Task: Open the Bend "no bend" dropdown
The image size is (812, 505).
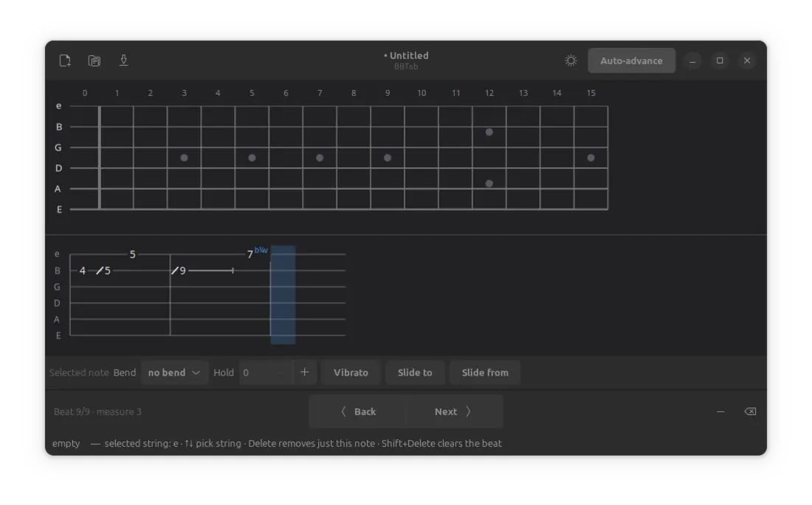Action: click(x=174, y=372)
